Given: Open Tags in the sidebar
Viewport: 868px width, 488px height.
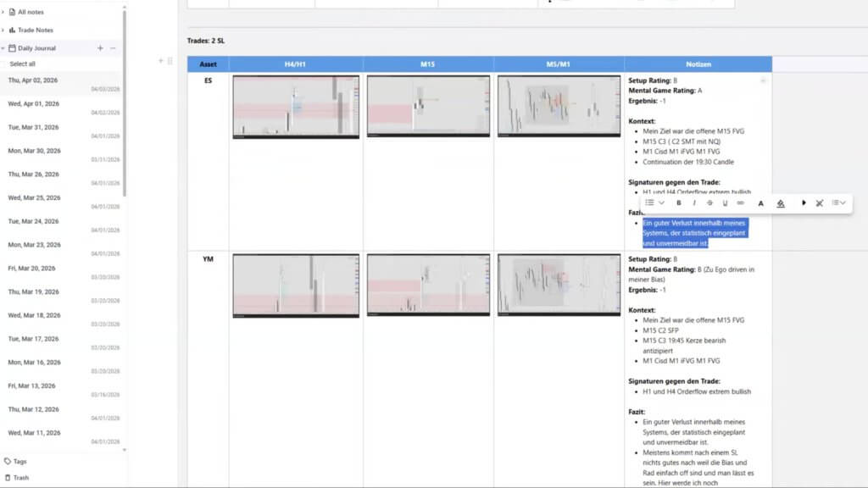Looking at the screenshot, I should click(x=19, y=462).
